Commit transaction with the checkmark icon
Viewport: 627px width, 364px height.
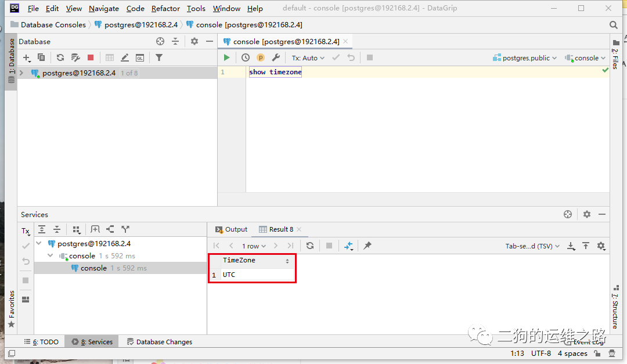[x=336, y=57]
